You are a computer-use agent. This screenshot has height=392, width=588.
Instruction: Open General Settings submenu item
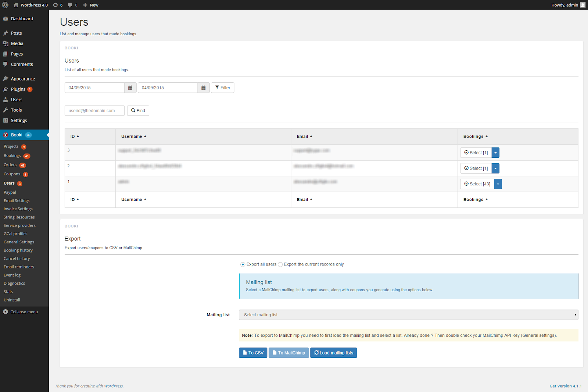[19, 242]
